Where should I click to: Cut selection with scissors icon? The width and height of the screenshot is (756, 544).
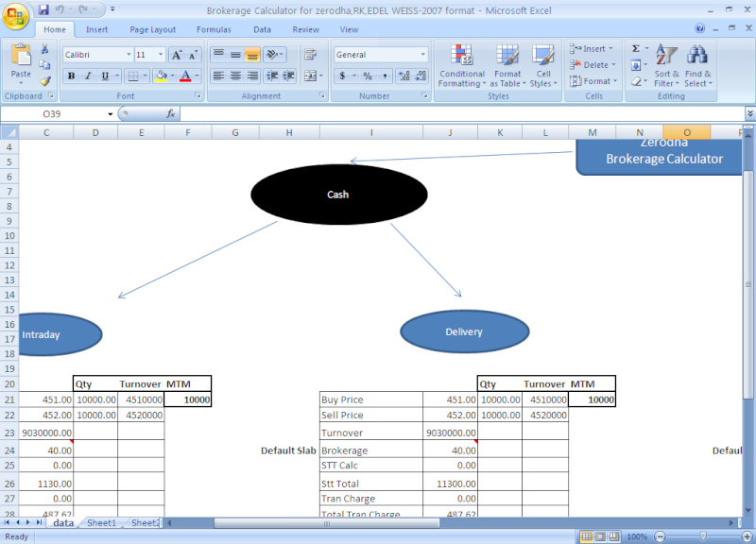(44, 49)
